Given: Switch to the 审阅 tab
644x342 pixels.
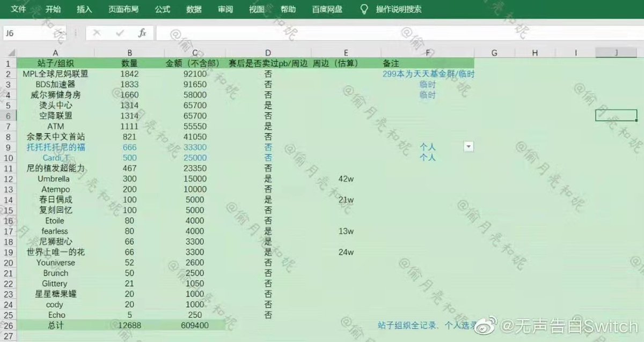Looking at the screenshot, I should [x=225, y=9].
